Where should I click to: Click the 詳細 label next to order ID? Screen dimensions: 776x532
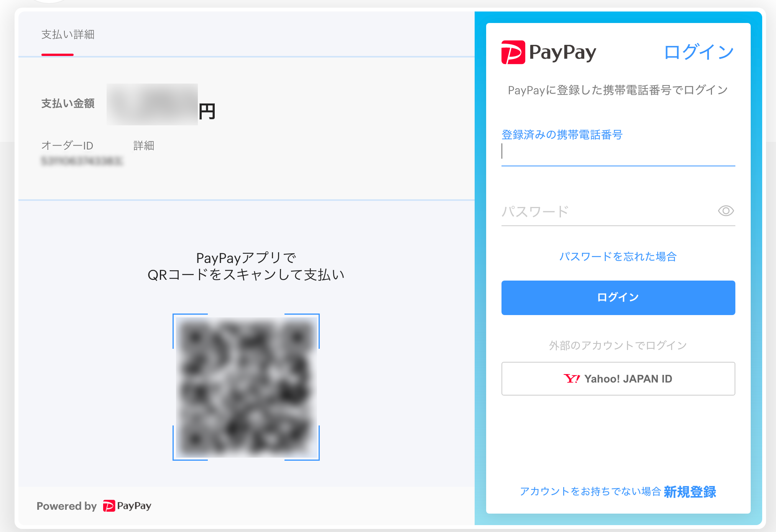(x=144, y=146)
